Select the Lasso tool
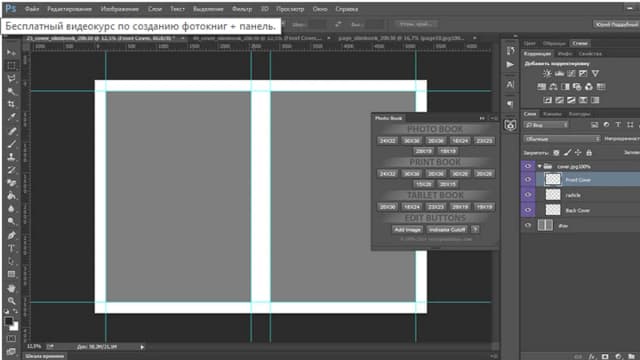 click(x=11, y=78)
